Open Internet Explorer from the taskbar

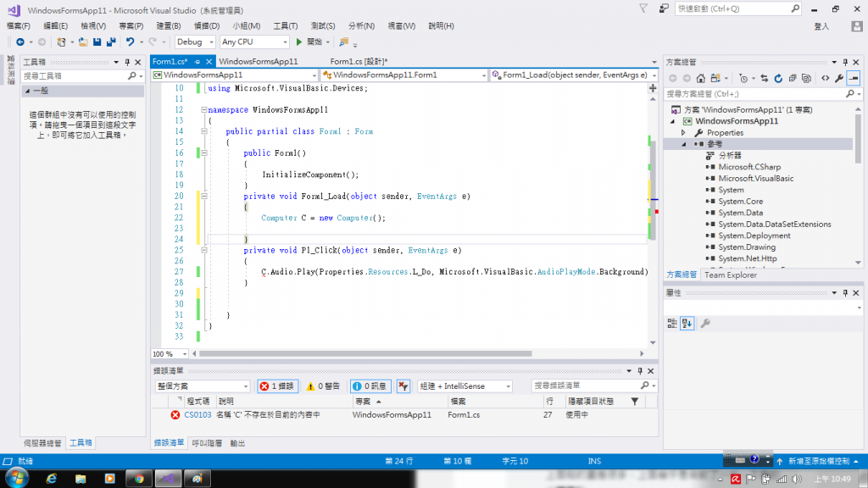(52, 479)
